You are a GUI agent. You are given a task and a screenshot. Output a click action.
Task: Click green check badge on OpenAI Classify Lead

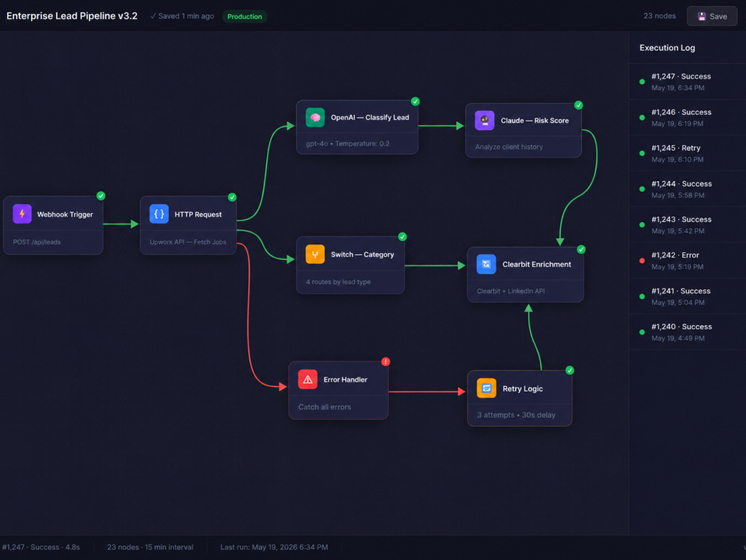pyautogui.click(x=416, y=101)
